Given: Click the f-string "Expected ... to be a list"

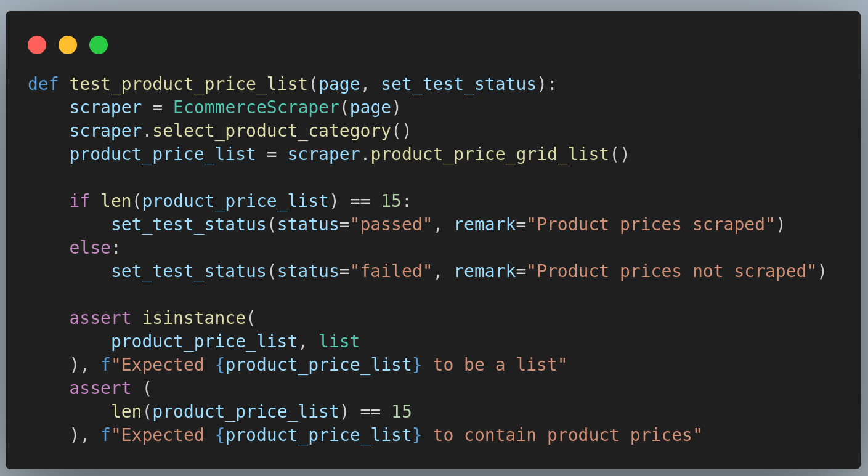Looking at the screenshot, I should [339, 364].
